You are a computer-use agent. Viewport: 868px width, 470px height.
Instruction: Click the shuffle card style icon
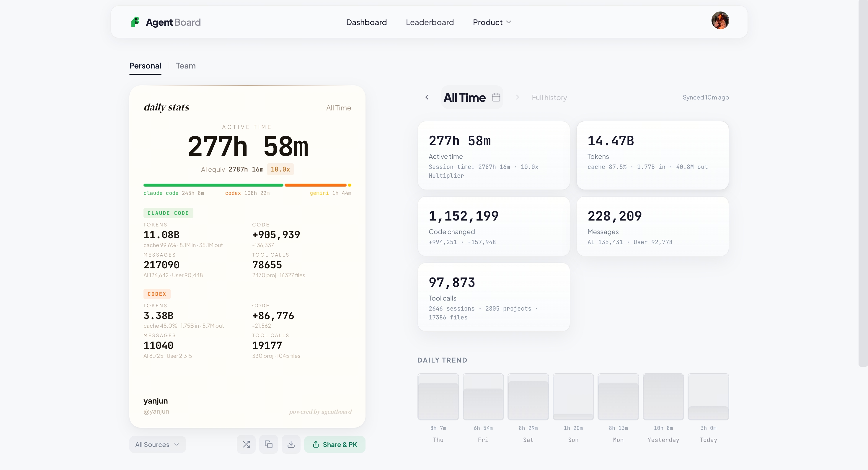point(246,444)
